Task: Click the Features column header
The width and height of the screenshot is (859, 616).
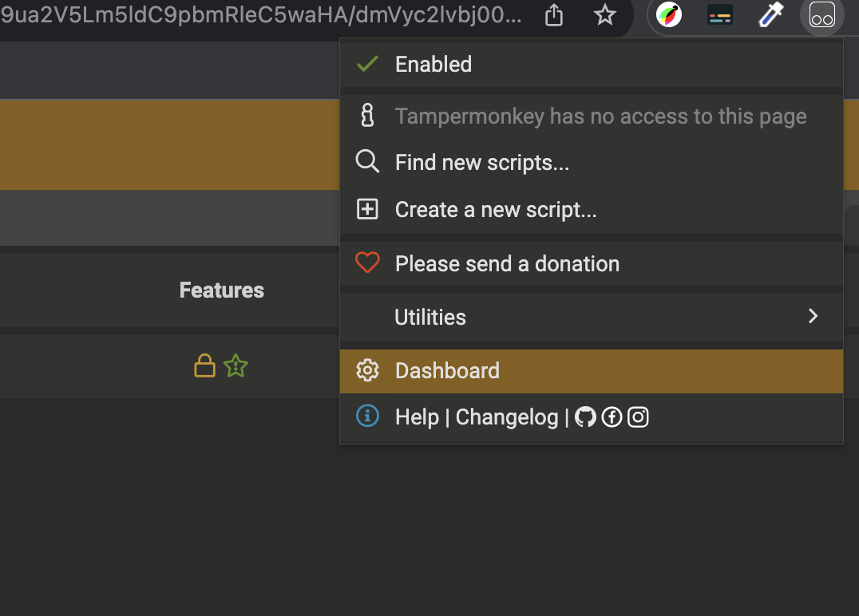Action: pyautogui.click(x=222, y=290)
